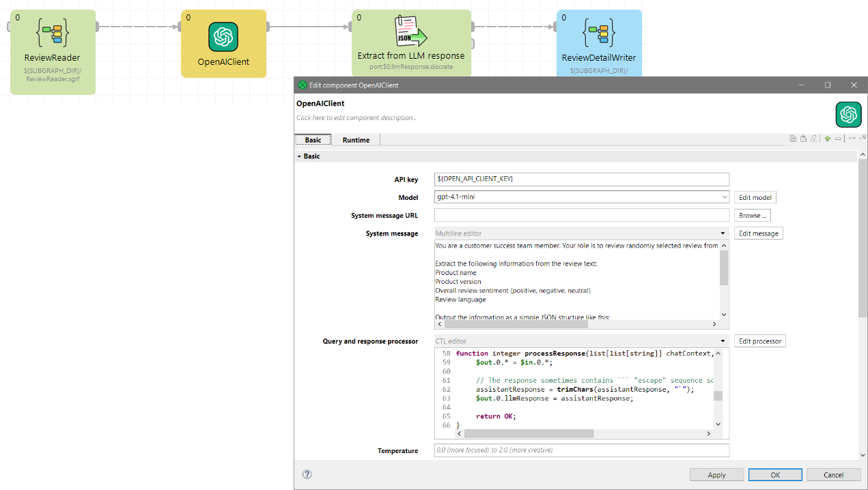Select the ReviewReader subgraph node icon
The width and height of the screenshot is (868, 490).
[x=53, y=32]
